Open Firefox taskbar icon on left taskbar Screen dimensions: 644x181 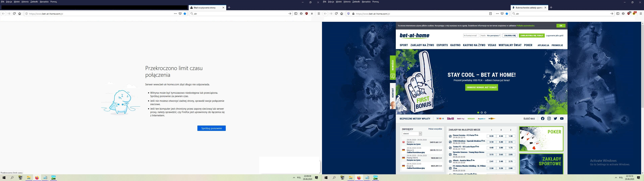pyautogui.click(x=37, y=178)
